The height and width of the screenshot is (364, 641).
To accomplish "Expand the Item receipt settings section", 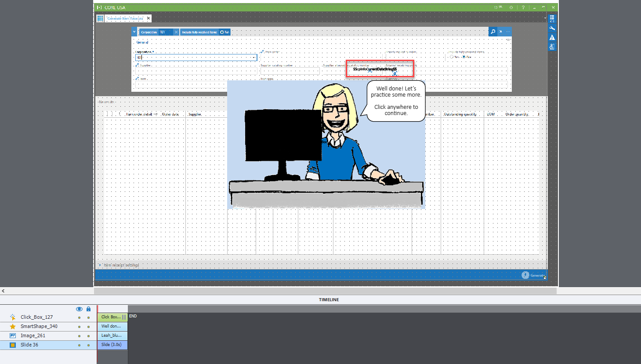I will (x=100, y=265).
